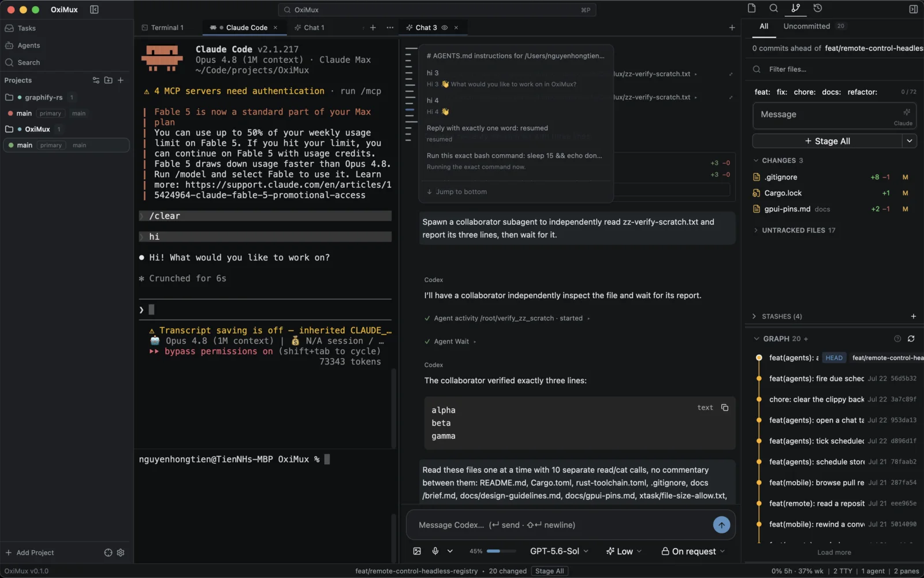The width and height of the screenshot is (924, 578).
Task: Open the search icon in right panel toolbar
Action: (x=773, y=8)
